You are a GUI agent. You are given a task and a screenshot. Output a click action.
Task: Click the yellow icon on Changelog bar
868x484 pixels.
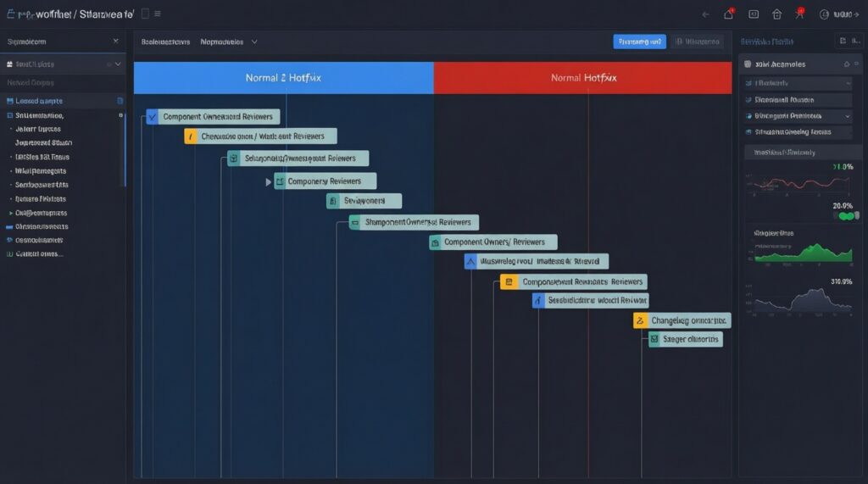click(x=641, y=320)
